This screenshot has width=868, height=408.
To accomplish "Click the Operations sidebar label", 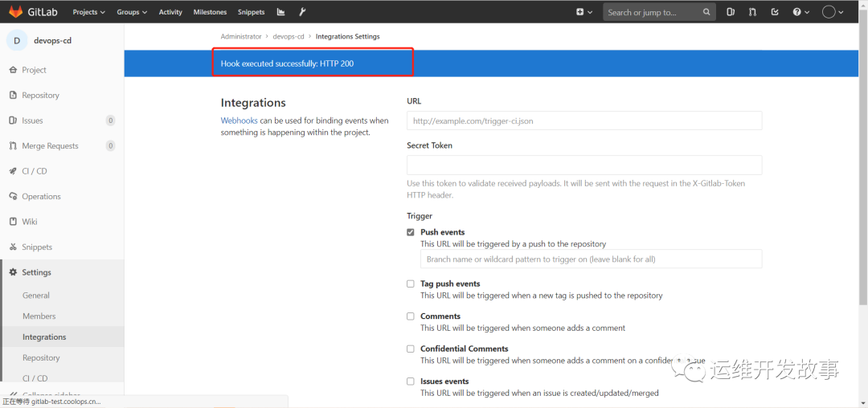I will (42, 196).
